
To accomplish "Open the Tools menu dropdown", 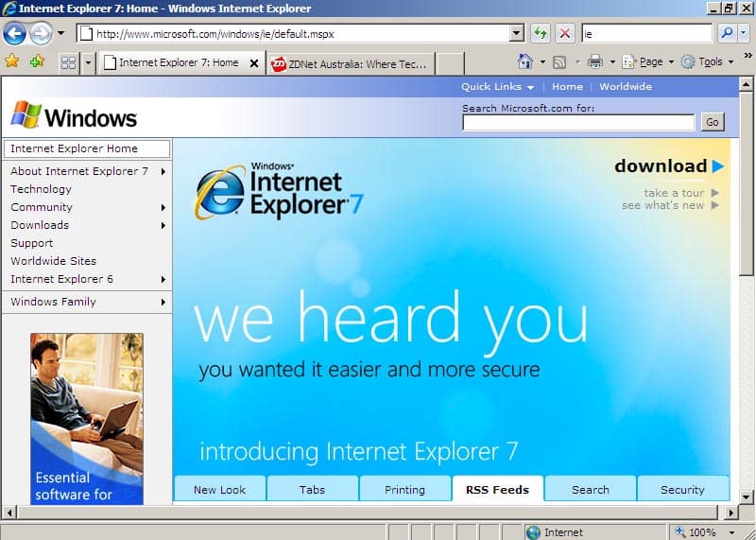I will (709, 62).
